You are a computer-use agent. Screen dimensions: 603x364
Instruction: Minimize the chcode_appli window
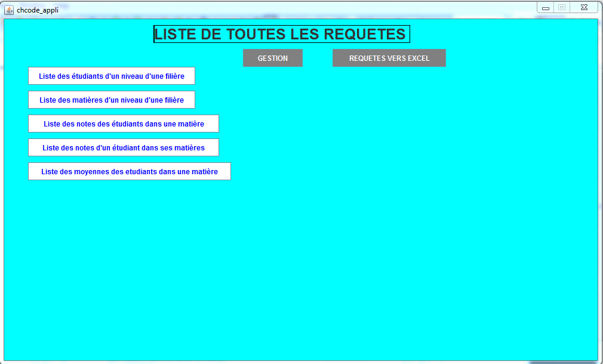point(545,7)
